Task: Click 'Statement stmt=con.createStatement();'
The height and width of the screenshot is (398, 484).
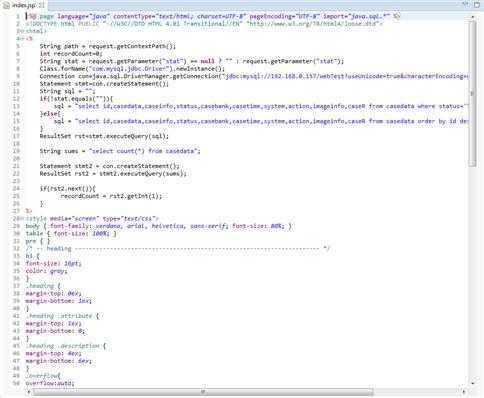Action: coord(104,84)
